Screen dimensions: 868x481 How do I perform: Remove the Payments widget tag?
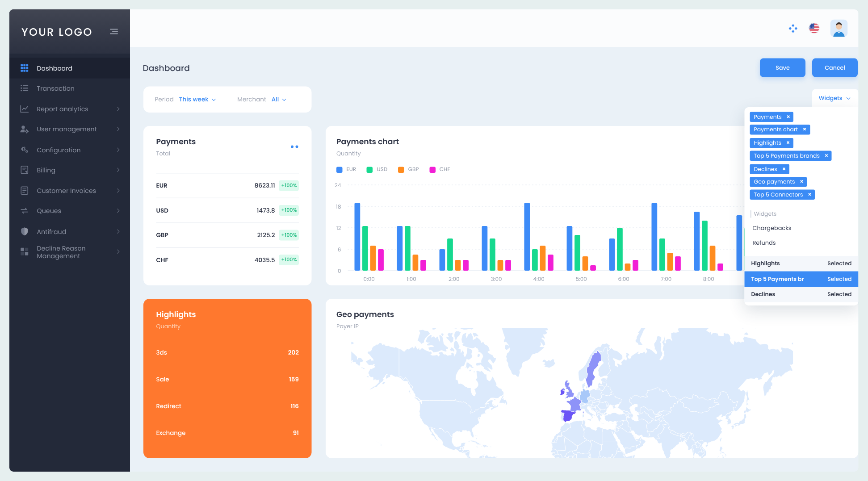coord(788,117)
